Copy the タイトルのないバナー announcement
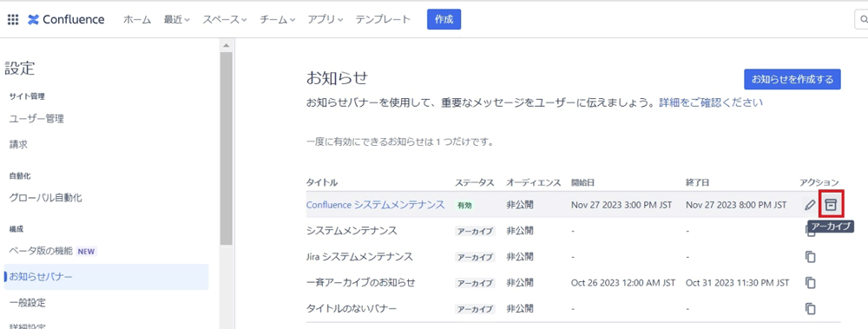Image resolution: width=868 pixels, height=329 pixels. tap(811, 308)
